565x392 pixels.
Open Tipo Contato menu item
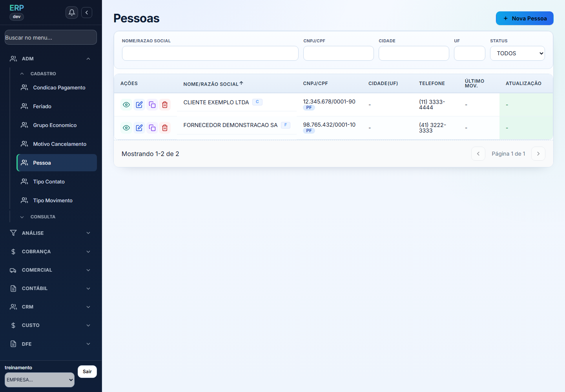57,181
